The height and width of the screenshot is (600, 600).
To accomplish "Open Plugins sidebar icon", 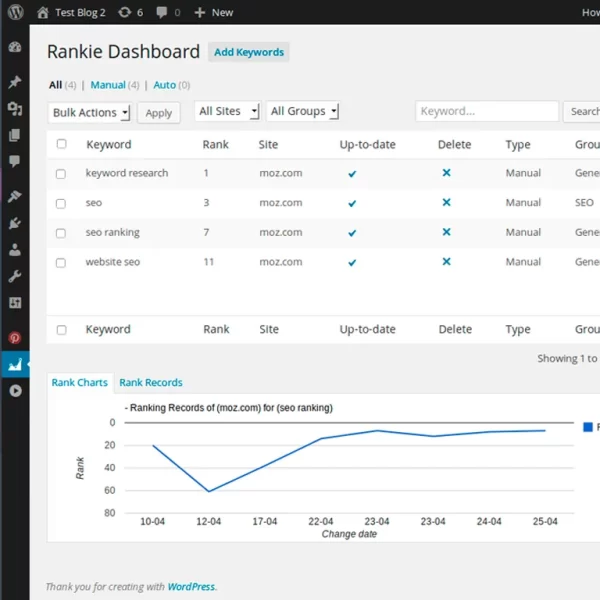I will pyautogui.click(x=15, y=223).
